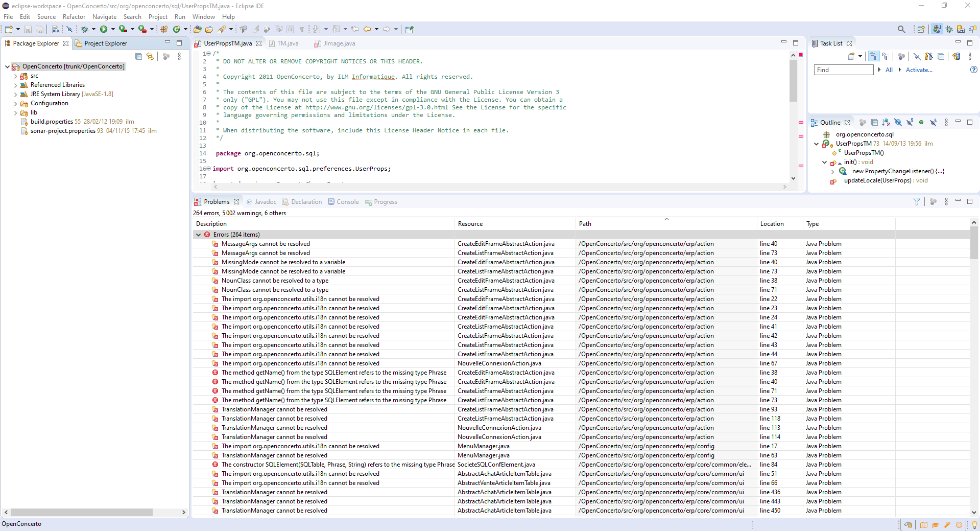Open the Run button dropdown arrow

[x=113, y=29]
